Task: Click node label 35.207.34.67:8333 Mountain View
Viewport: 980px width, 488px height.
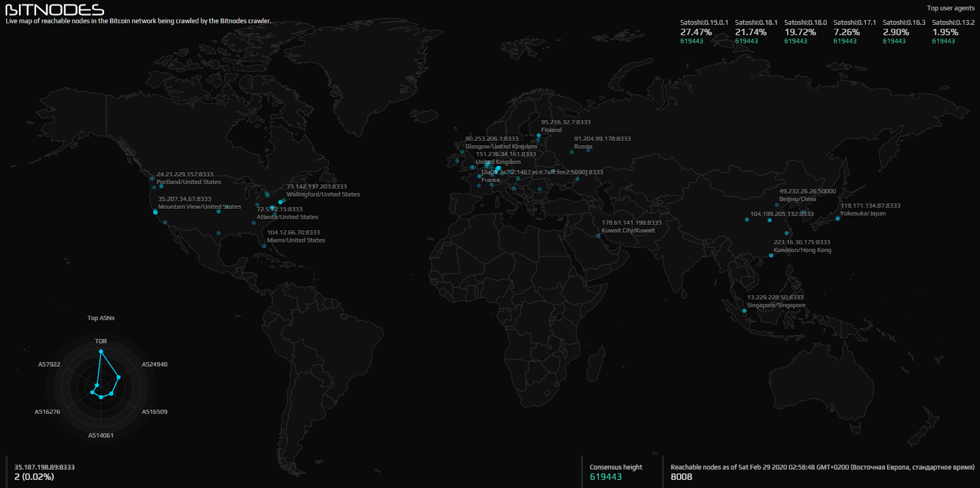Action: pyautogui.click(x=200, y=203)
